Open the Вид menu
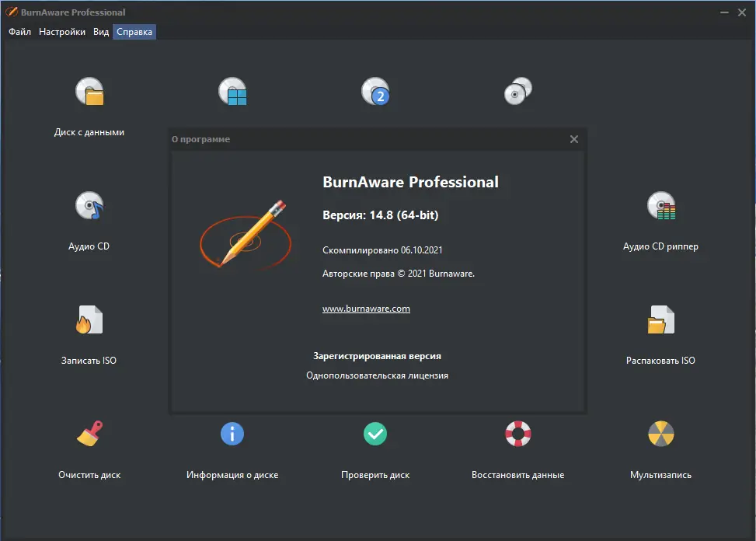Screen dimensions: 756x541 pyautogui.click(x=99, y=32)
